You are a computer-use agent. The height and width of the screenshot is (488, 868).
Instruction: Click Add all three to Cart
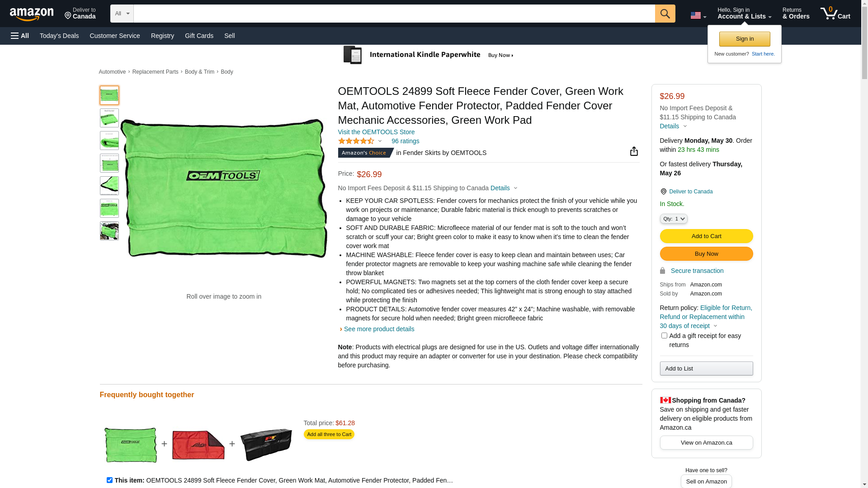coord(329,434)
